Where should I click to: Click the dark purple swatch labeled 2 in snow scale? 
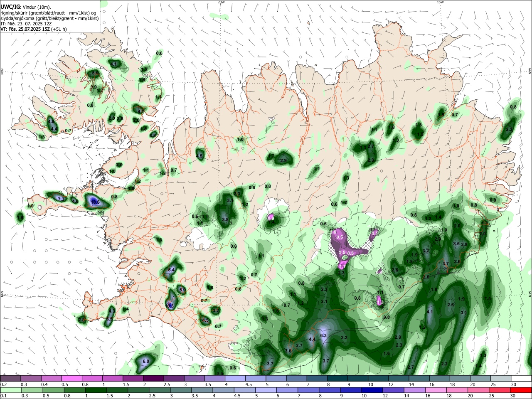(153, 379)
